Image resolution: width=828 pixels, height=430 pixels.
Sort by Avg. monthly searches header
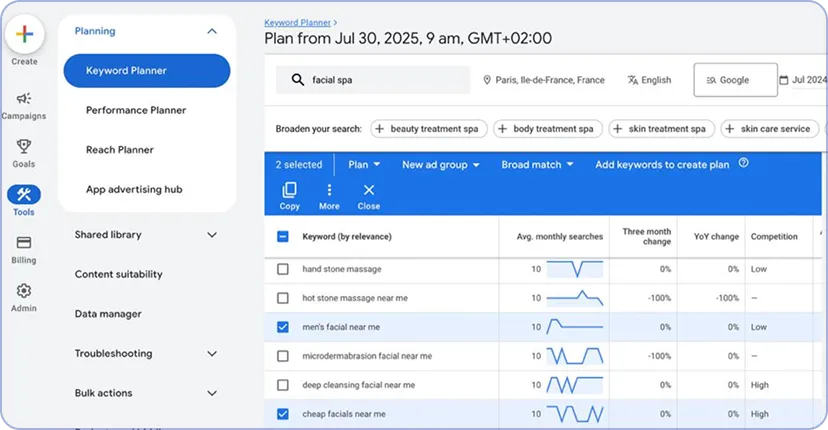tap(560, 237)
